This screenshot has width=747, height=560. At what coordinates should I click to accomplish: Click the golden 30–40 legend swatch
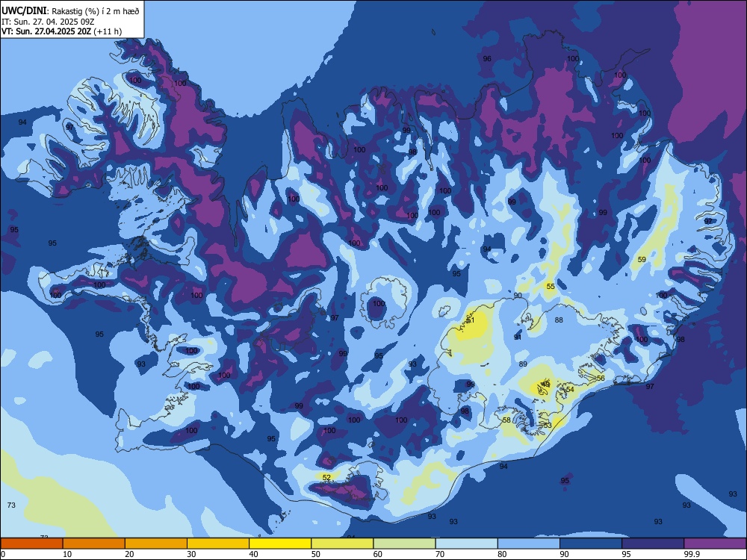pyautogui.click(x=218, y=544)
